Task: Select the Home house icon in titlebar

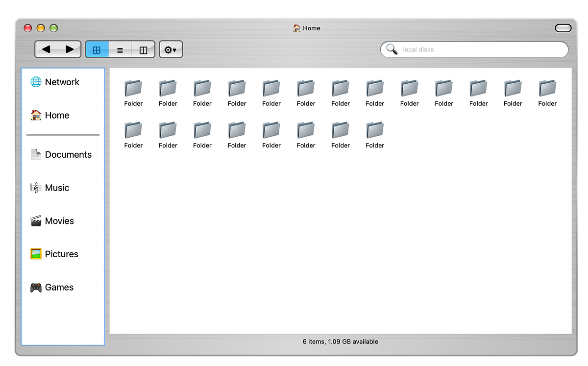Action: coord(296,28)
